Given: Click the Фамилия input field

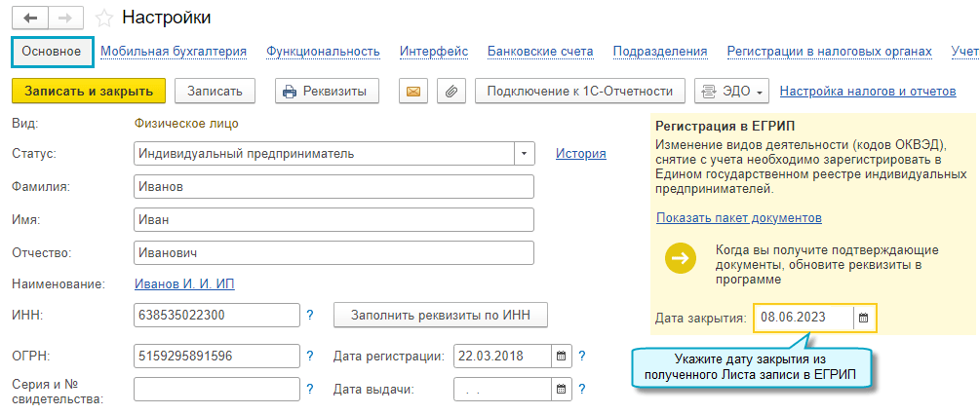Looking at the screenshot, I should click(333, 187).
